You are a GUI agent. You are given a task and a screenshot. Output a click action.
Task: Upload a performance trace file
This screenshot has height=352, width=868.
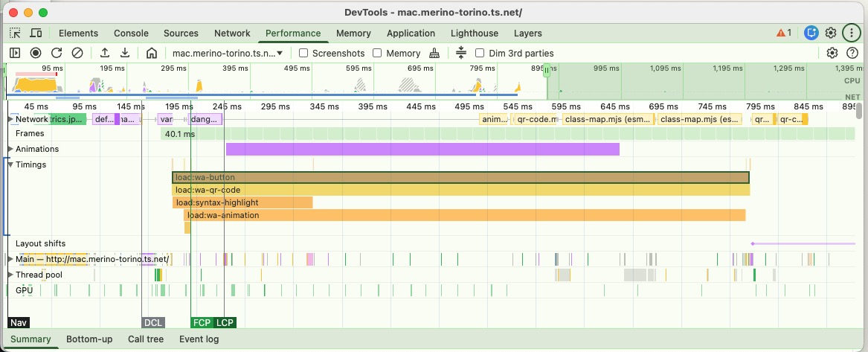coord(105,53)
